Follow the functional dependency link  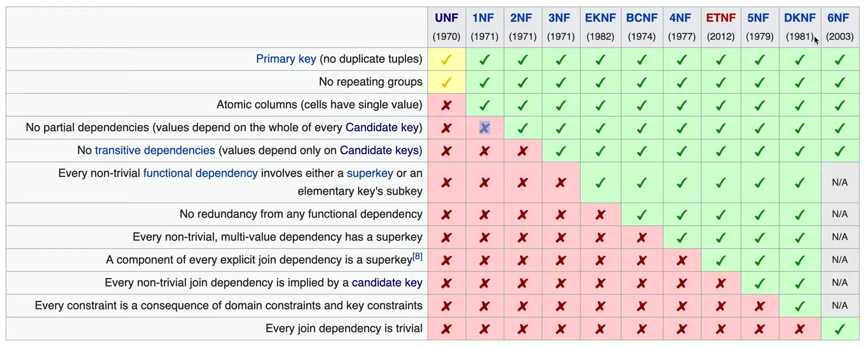[200, 173]
